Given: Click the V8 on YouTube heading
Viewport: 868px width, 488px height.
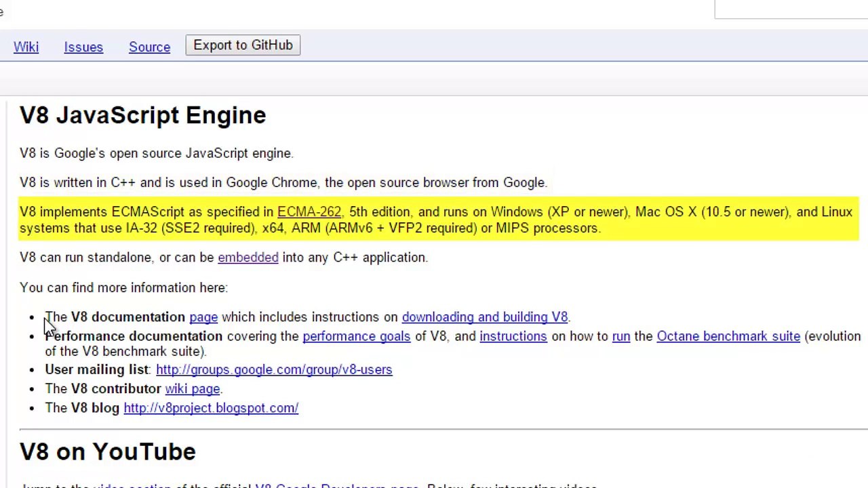Looking at the screenshot, I should click(x=107, y=452).
